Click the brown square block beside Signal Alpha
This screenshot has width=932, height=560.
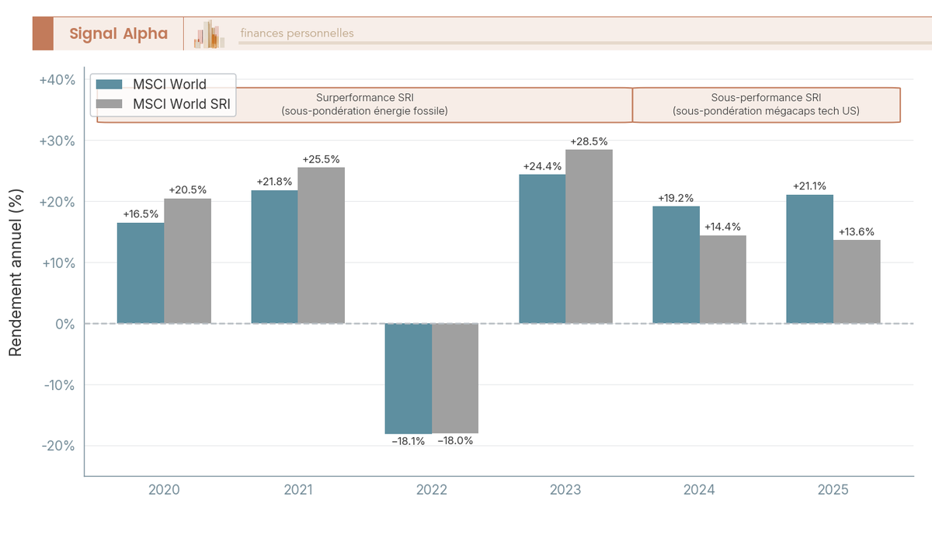(x=43, y=33)
